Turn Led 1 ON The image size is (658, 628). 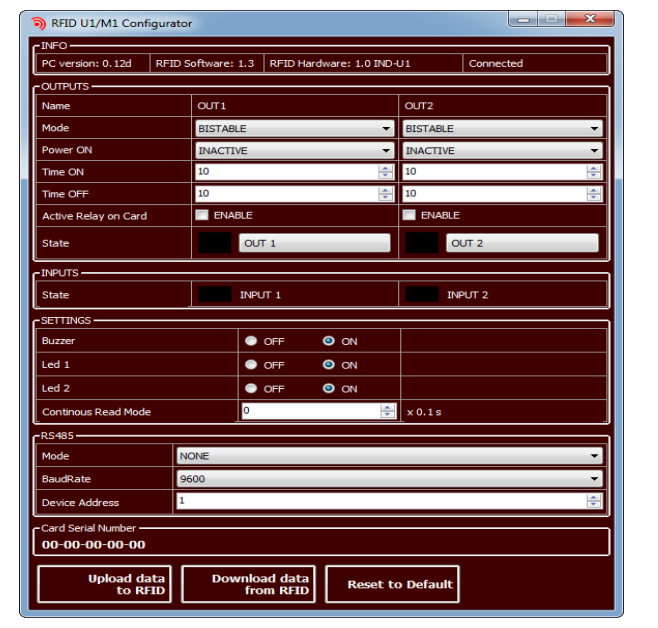point(329,365)
